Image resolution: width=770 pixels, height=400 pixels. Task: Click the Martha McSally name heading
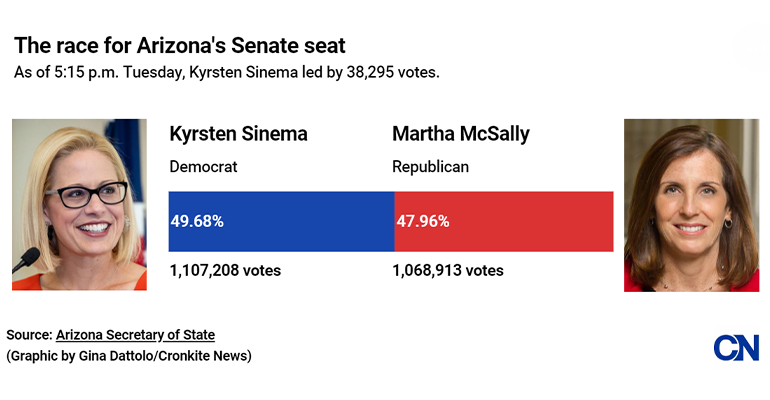(x=461, y=135)
